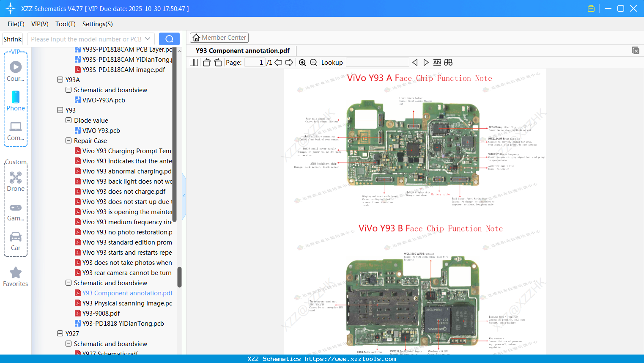Switch to Y93 Component annotation.pdf tab

(x=241, y=50)
